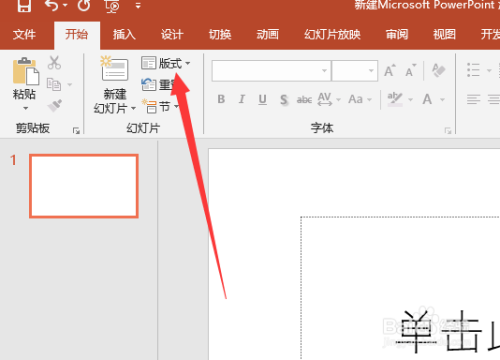Open Customize Quick Access Toolbar dropdown
500x360 pixels.
(x=138, y=6)
